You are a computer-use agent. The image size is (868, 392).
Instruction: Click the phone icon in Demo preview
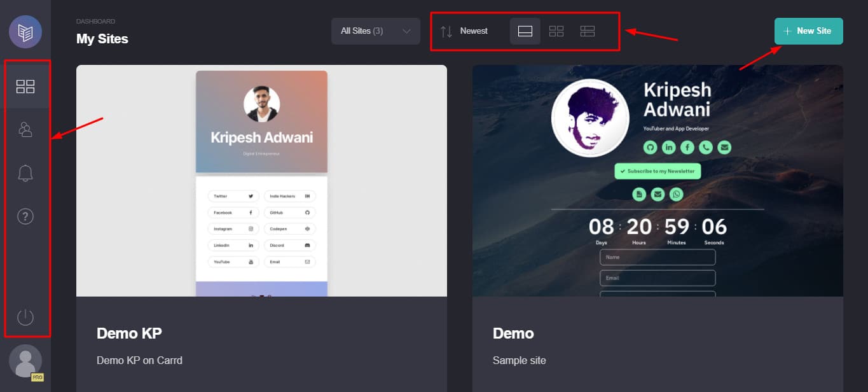click(x=706, y=148)
